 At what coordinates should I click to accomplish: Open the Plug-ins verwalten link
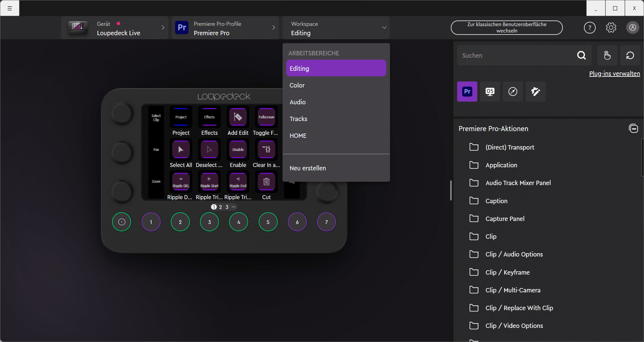(x=614, y=74)
